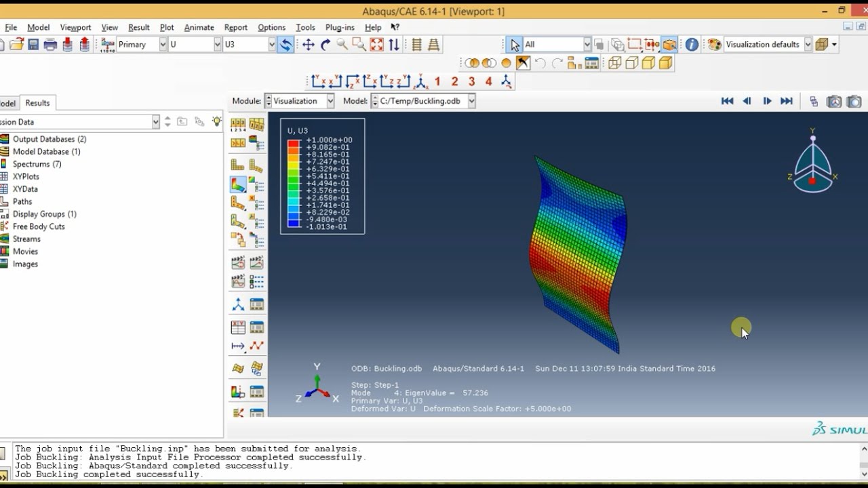Image resolution: width=868 pixels, height=488 pixels.
Task: Open the Plug-ins menu
Action: (340, 27)
